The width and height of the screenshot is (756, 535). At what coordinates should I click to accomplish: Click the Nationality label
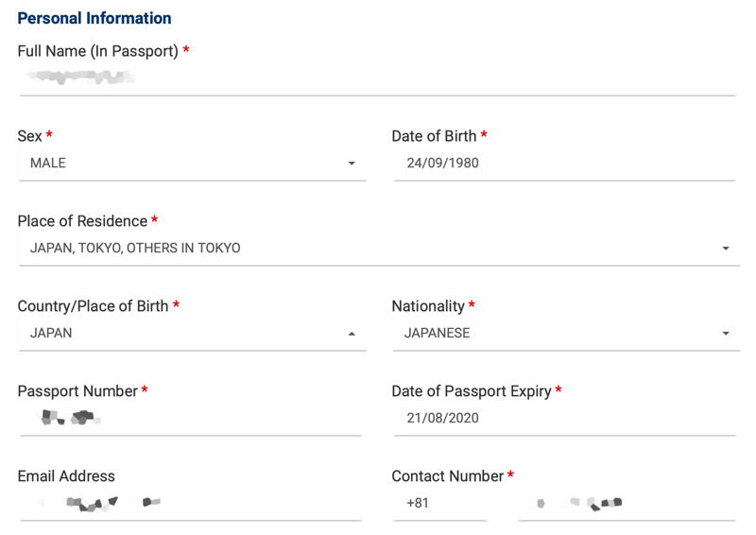click(x=428, y=306)
